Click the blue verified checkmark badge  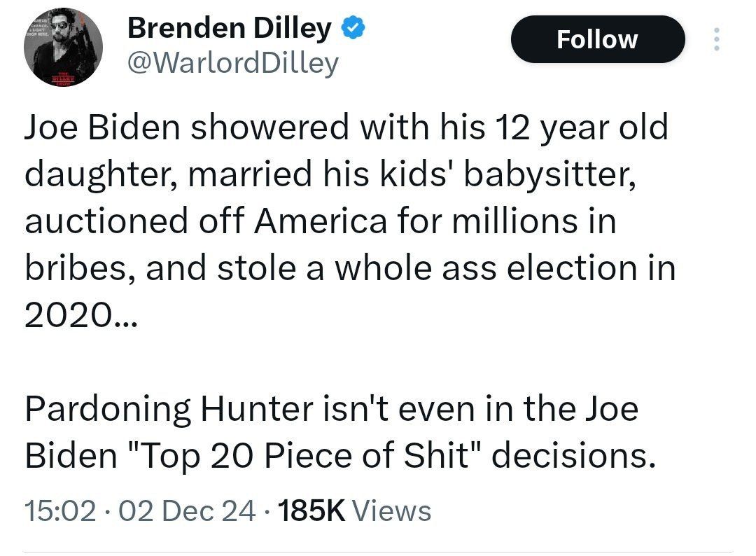pyautogui.click(x=353, y=29)
